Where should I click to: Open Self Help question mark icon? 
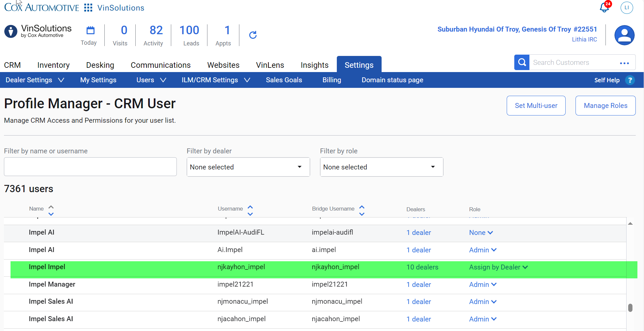(630, 80)
